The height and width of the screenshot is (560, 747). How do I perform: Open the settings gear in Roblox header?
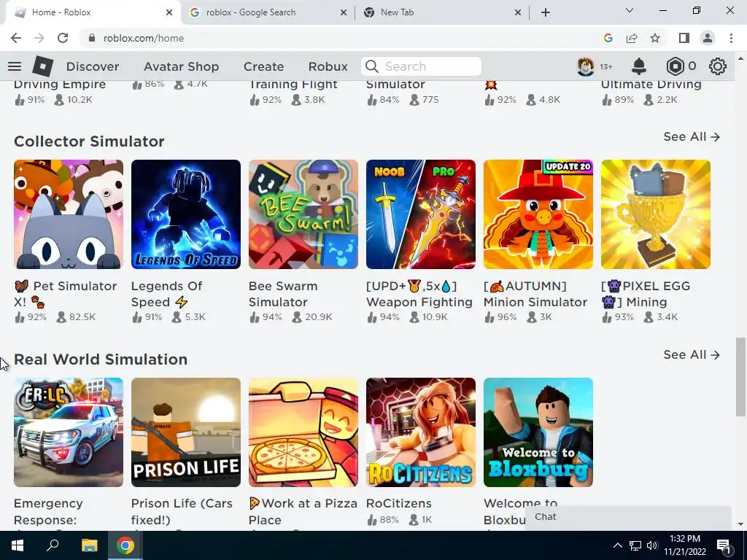(x=718, y=66)
